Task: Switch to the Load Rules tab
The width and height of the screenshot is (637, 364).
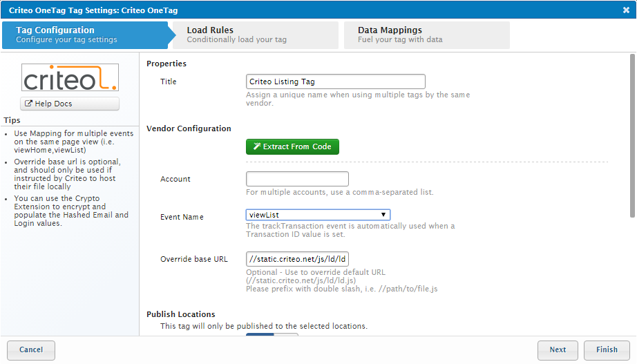Action: (256, 35)
